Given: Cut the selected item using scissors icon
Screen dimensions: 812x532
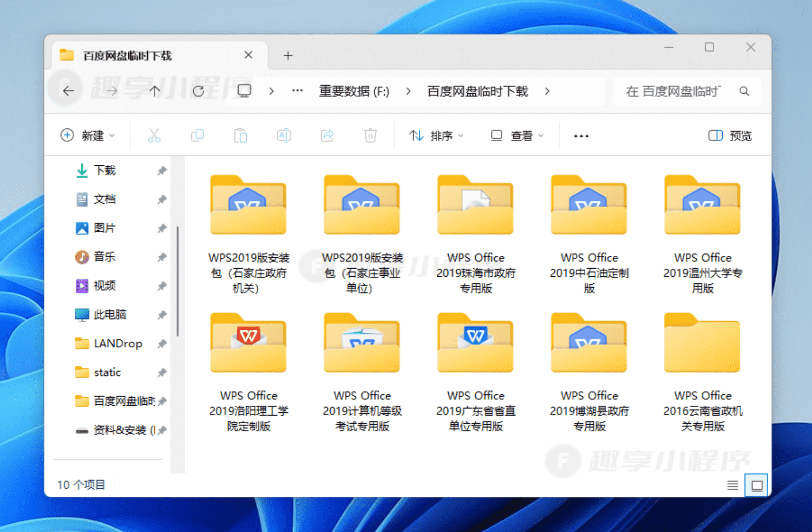Looking at the screenshot, I should click(x=154, y=135).
